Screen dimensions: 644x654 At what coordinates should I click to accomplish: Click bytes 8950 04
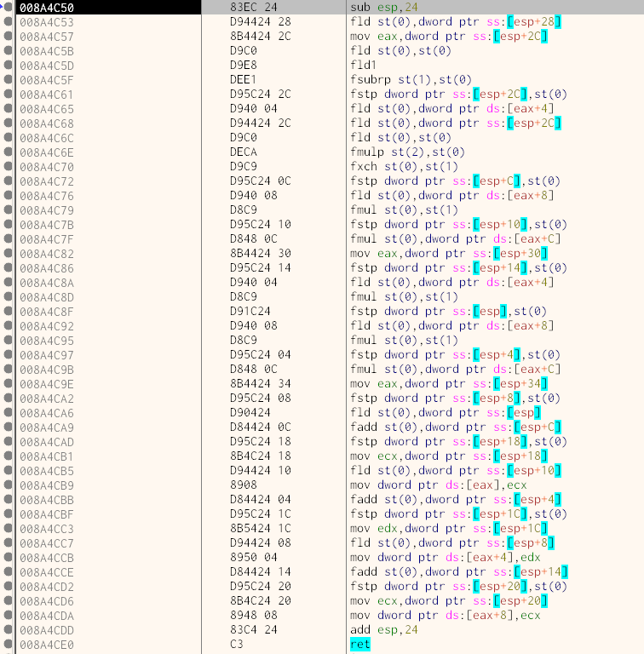pyautogui.click(x=254, y=557)
